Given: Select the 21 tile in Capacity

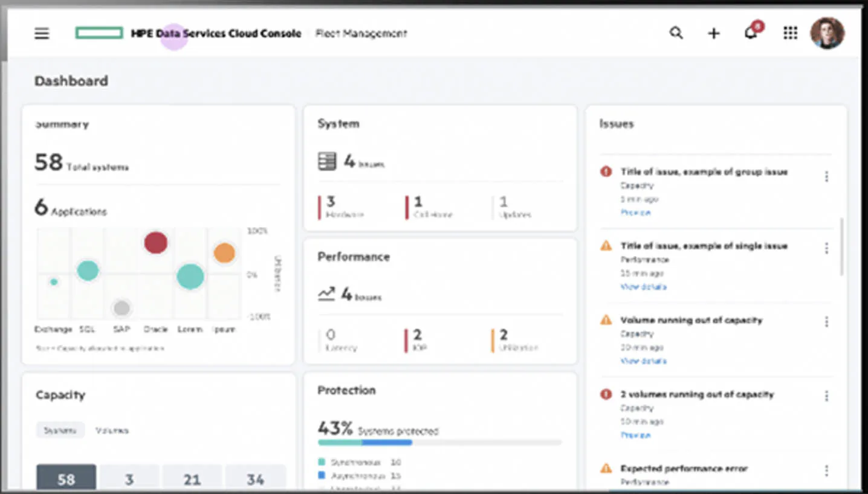Looking at the screenshot, I should click(x=192, y=477).
